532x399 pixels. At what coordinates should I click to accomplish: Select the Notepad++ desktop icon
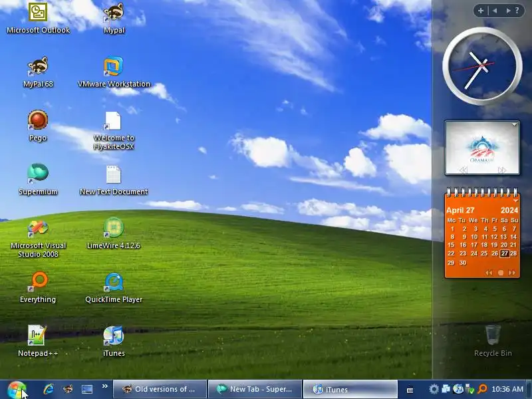click(x=38, y=340)
